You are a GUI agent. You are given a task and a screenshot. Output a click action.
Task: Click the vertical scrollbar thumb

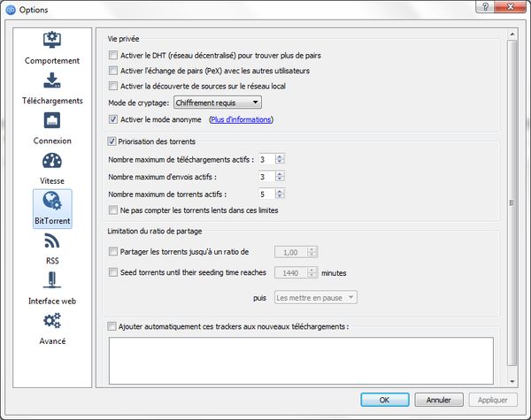click(x=512, y=202)
